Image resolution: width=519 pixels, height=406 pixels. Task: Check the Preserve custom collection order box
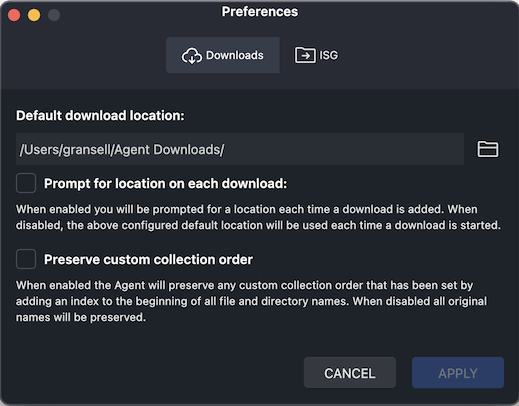coord(26,259)
